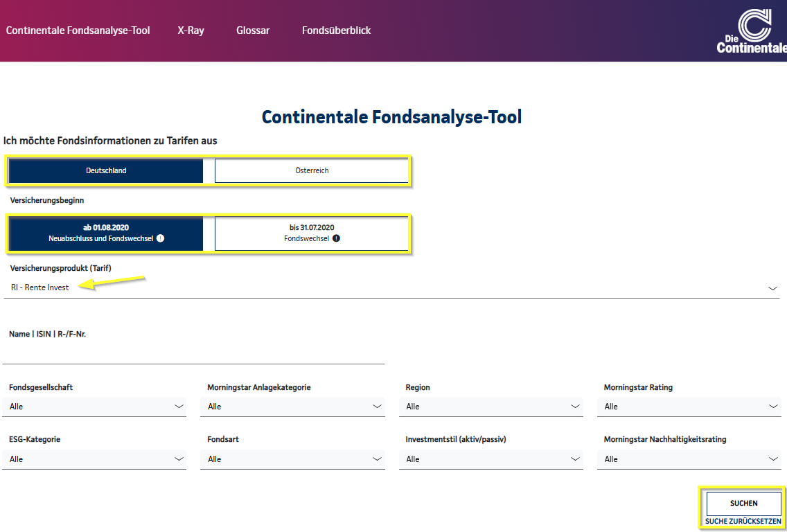Click the Die Continentale logo
Screen dimensions: 787x532
coord(752,31)
